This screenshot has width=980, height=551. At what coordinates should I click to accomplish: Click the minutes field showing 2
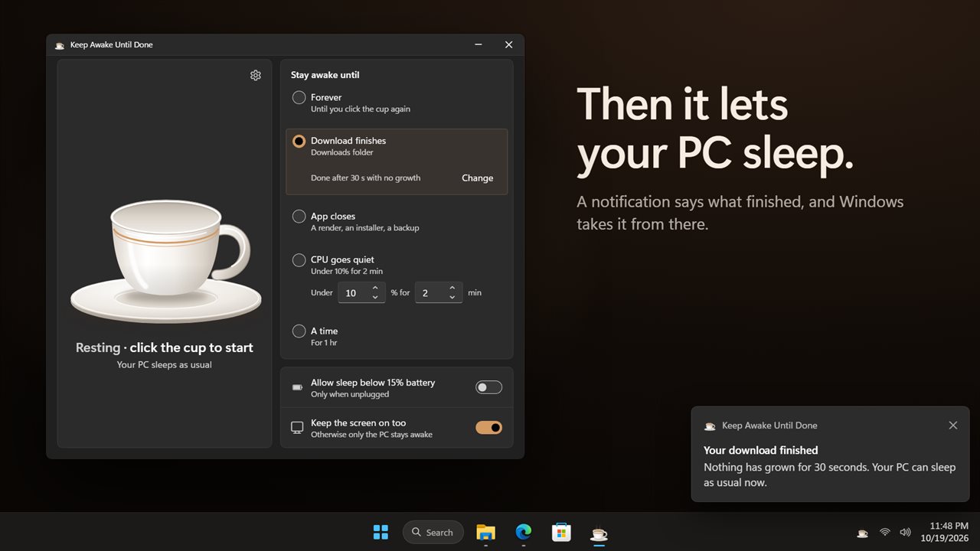click(439, 292)
